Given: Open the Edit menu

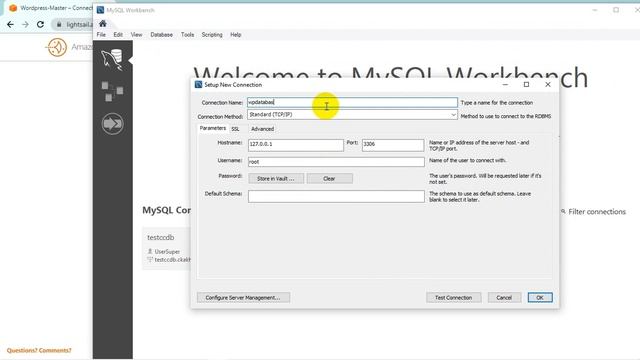Looking at the screenshot, I should [118, 35].
